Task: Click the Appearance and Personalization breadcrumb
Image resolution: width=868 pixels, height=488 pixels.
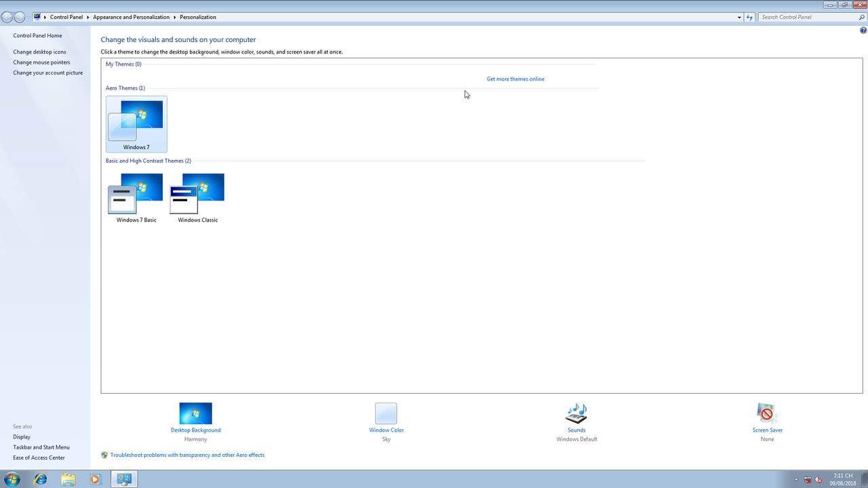Action: [x=132, y=17]
